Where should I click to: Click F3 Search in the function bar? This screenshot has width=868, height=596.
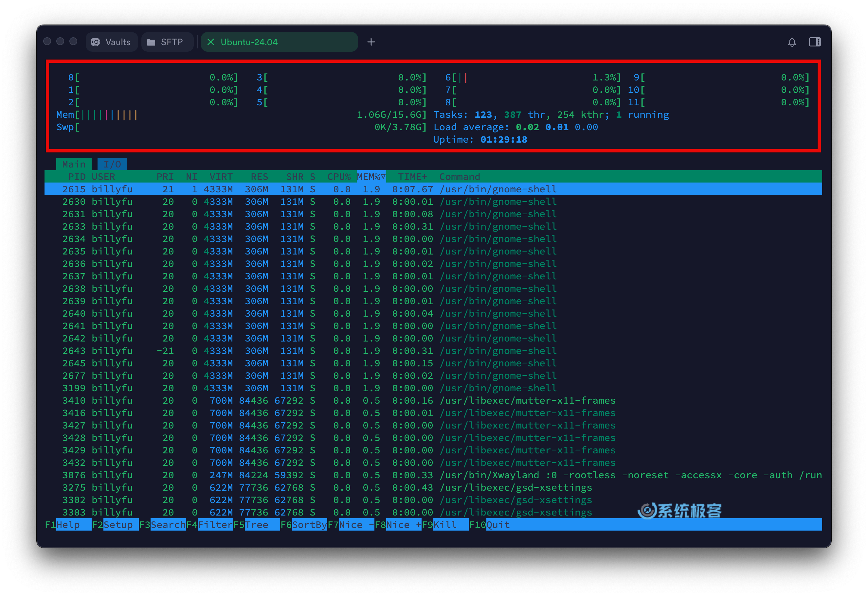tap(162, 525)
